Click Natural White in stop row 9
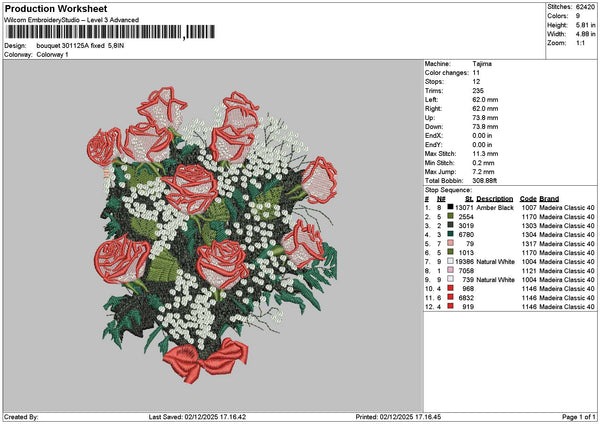Screen dimensions: 600x424 point(496,279)
